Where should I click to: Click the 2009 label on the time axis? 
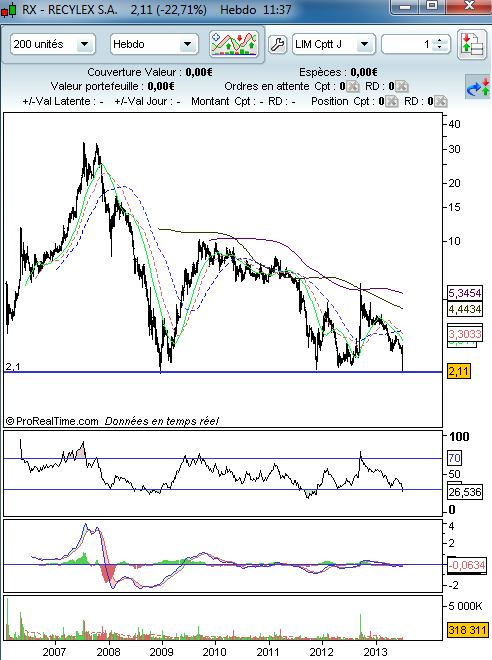(x=161, y=652)
